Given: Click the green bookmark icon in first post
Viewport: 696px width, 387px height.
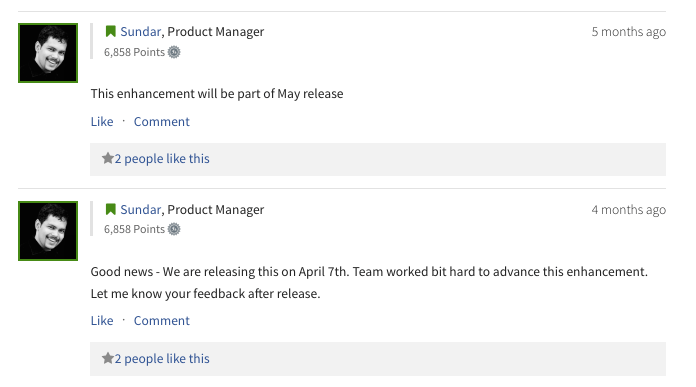Looking at the screenshot, I should [111, 32].
